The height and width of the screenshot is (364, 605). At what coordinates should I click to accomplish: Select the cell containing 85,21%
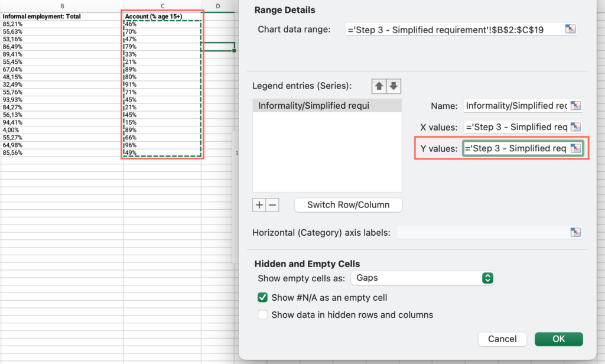62,24
